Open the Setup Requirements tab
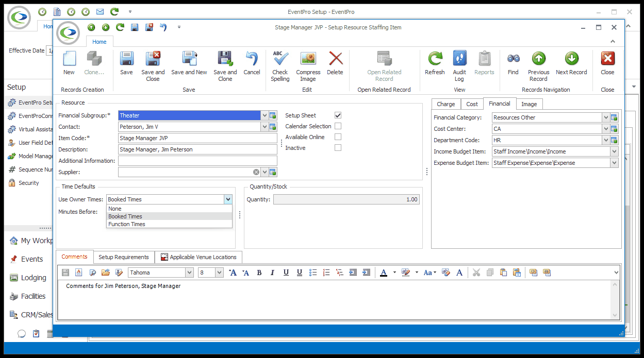This screenshot has width=644, height=358. (124, 257)
